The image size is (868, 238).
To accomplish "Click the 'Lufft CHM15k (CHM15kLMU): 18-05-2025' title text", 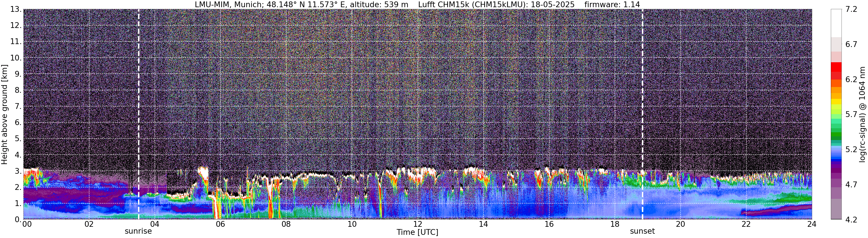I will pyautogui.click(x=496, y=4).
